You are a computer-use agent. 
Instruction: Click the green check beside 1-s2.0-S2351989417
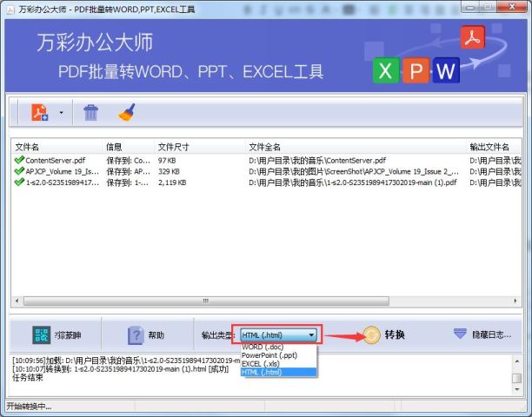coord(19,182)
